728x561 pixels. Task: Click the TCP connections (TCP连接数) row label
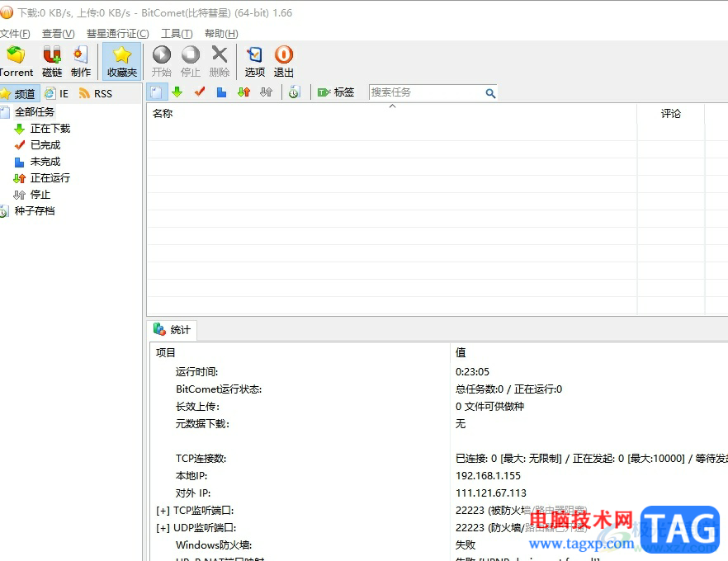pyautogui.click(x=201, y=459)
